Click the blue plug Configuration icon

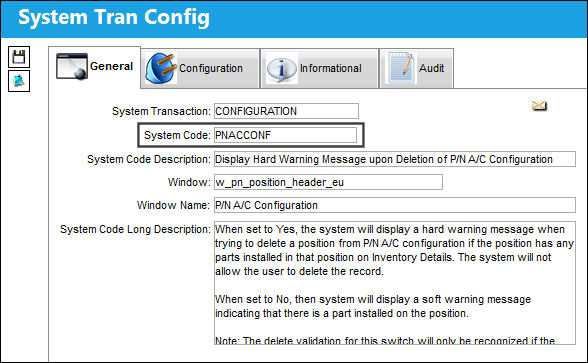pyautogui.click(x=161, y=68)
